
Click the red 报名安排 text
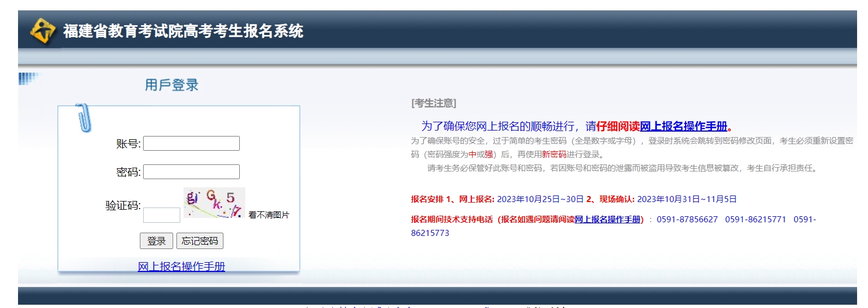[427, 199]
